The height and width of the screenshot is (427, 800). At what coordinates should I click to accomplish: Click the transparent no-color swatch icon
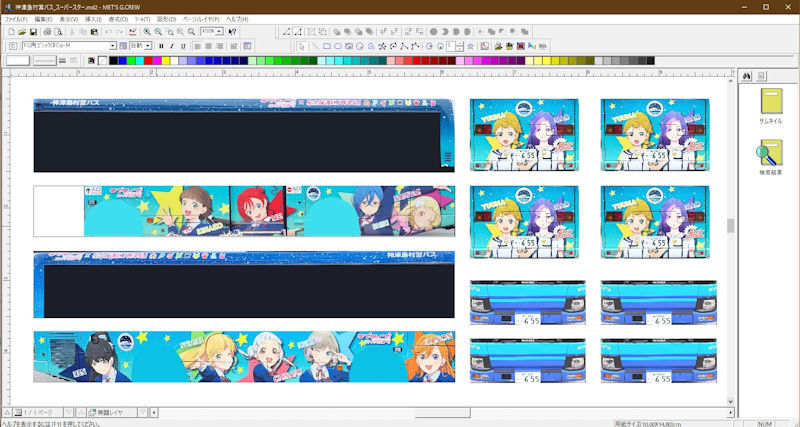coord(103,61)
